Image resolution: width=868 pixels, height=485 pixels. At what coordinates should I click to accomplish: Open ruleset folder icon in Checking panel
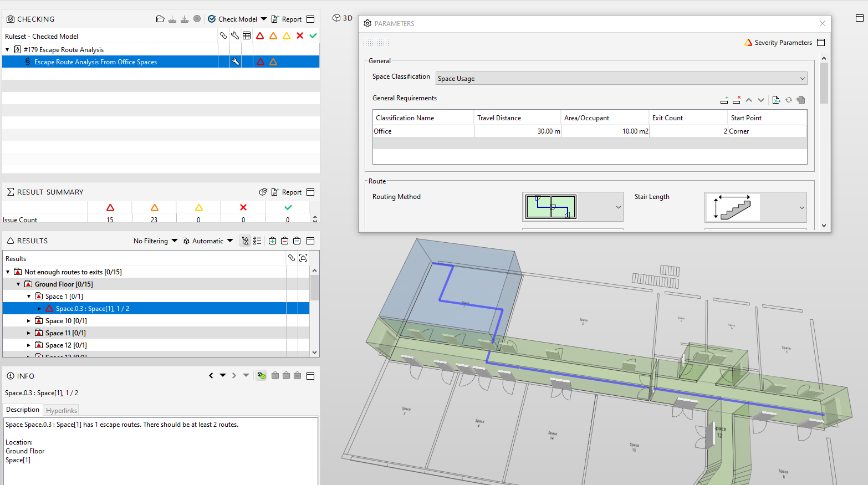(x=160, y=19)
